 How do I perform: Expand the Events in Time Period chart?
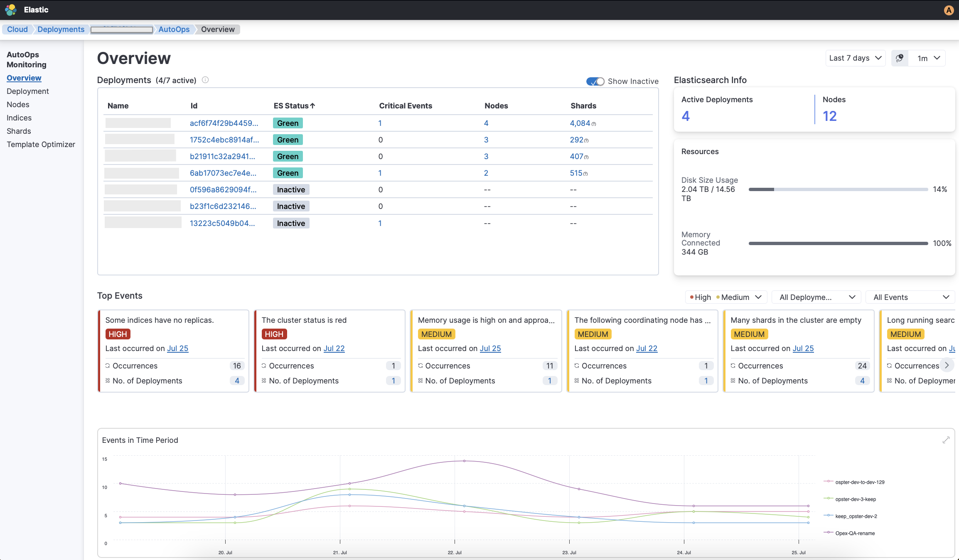click(946, 440)
